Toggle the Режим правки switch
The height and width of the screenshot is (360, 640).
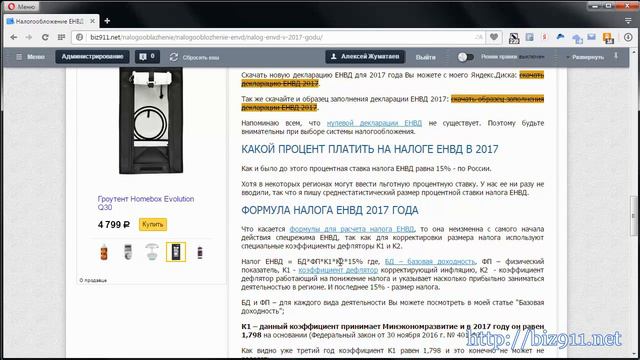tap(465, 57)
